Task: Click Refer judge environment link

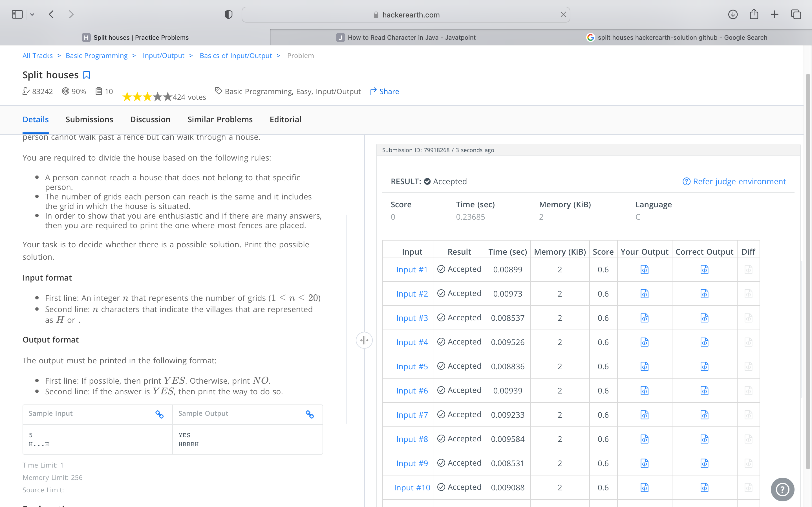Action: [734, 181]
